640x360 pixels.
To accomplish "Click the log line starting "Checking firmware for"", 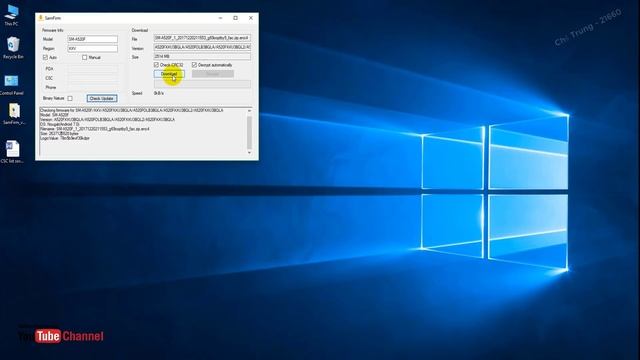I will tap(131, 111).
